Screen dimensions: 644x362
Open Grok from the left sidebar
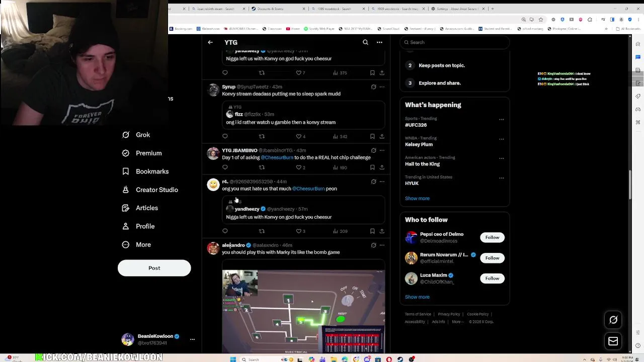click(136, 135)
